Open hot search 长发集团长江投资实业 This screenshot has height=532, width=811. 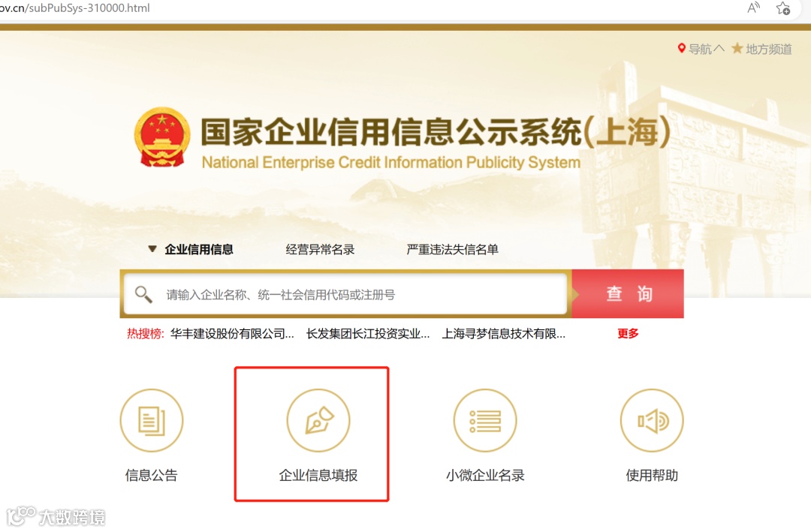[x=368, y=333]
